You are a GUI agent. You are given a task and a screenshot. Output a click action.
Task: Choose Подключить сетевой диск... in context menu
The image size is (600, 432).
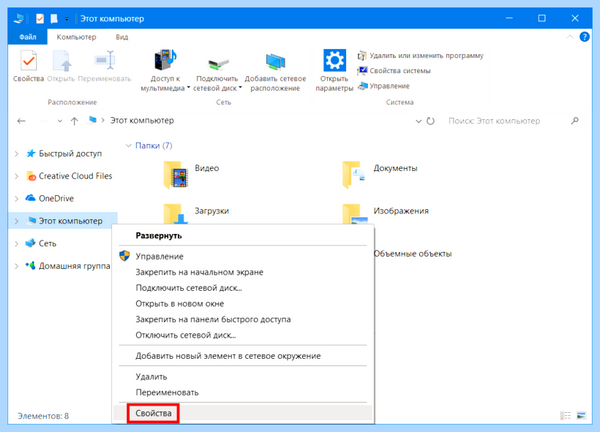pyautogui.click(x=243, y=288)
